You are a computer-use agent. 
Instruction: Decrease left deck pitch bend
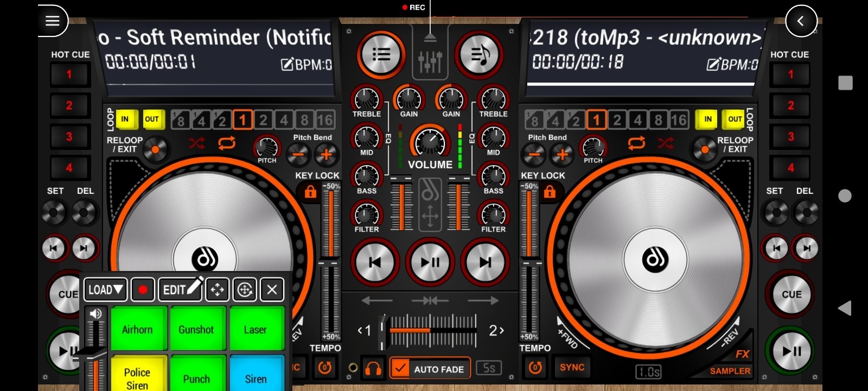(298, 155)
